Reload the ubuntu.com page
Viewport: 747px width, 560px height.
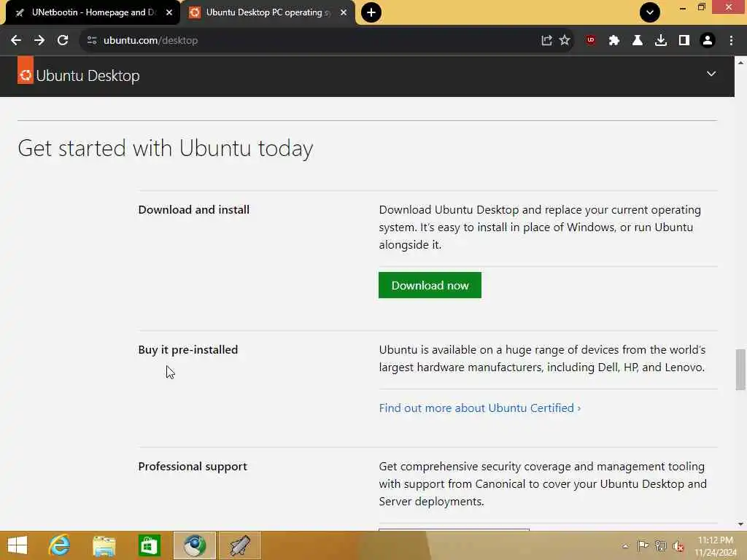(x=63, y=41)
